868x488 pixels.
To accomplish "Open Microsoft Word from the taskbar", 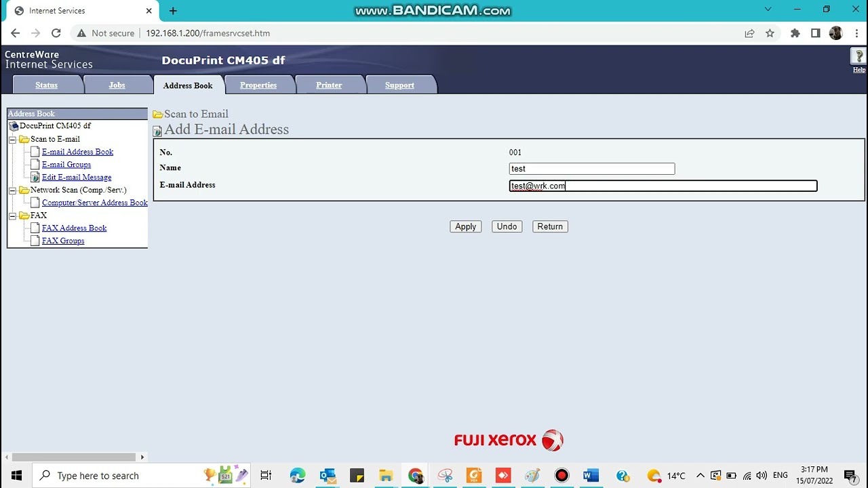I will 591,476.
